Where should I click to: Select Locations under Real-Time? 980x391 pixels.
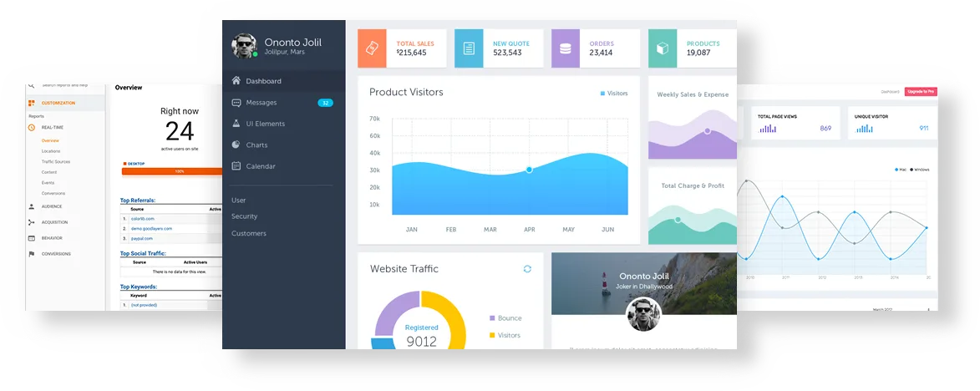51,151
